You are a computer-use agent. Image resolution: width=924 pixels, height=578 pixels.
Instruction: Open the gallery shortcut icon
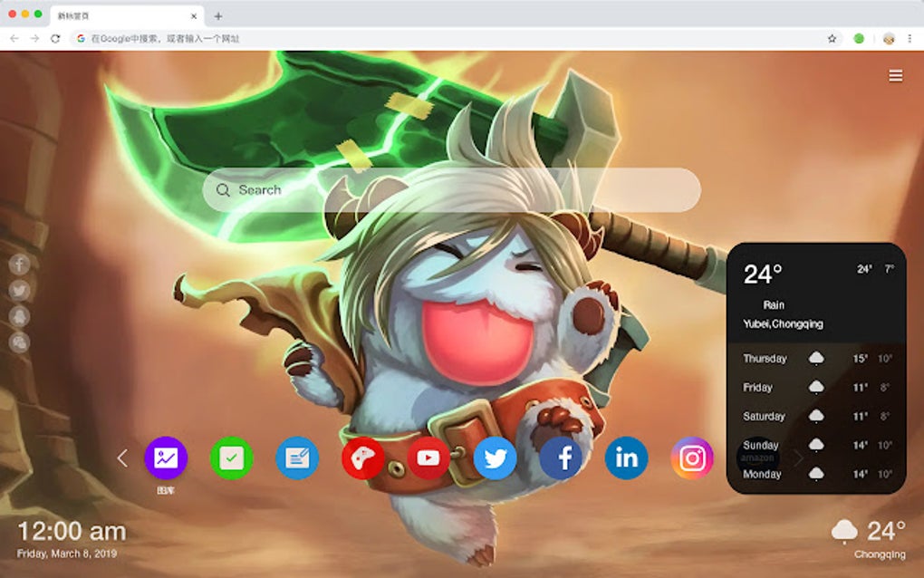pos(166,458)
